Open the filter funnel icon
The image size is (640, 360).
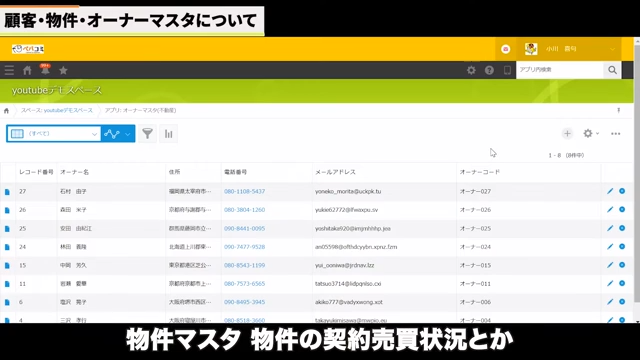pos(147,133)
